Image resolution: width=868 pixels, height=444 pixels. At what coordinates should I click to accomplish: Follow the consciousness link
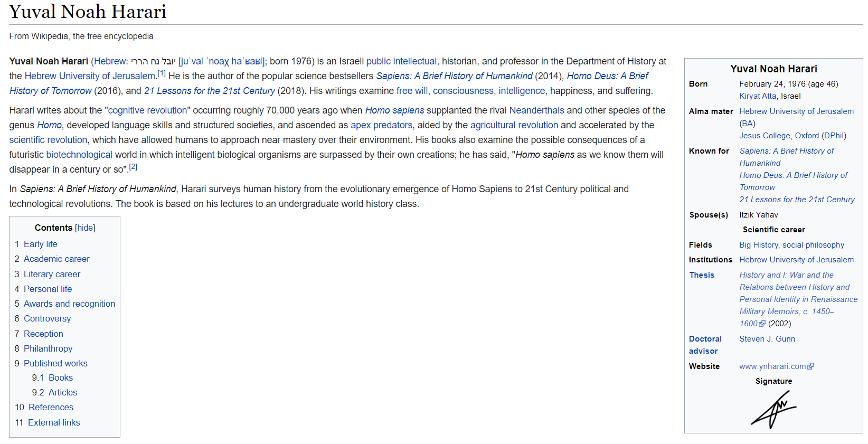tap(463, 91)
